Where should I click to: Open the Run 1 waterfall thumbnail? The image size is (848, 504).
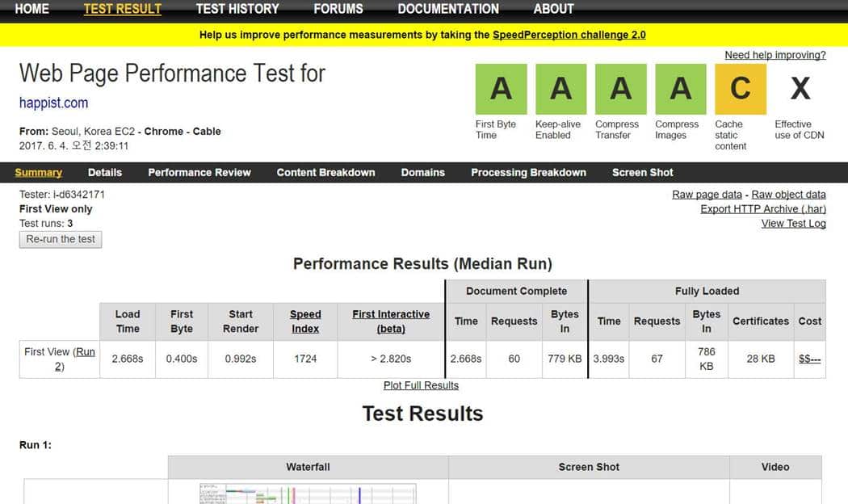pos(308,493)
